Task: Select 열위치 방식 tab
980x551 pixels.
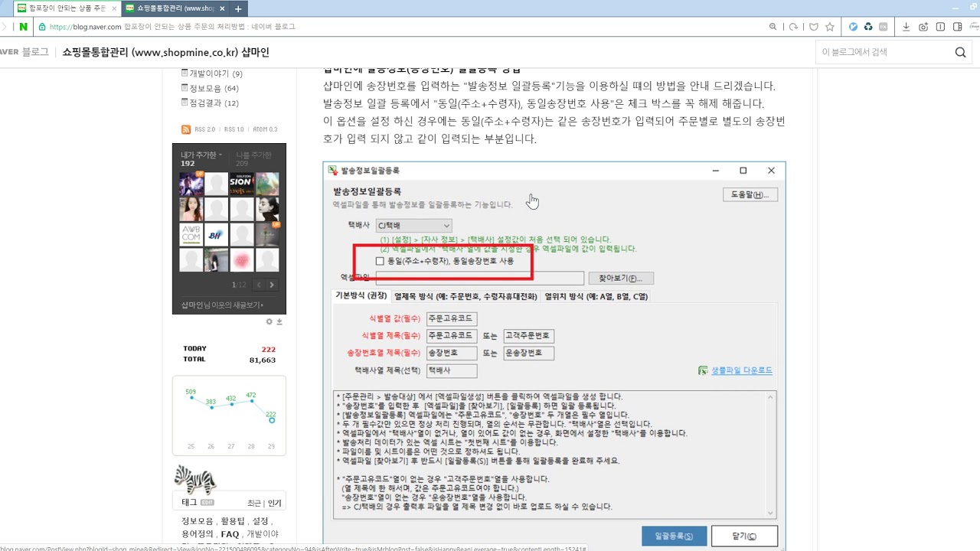Action: [x=596, y=296]
